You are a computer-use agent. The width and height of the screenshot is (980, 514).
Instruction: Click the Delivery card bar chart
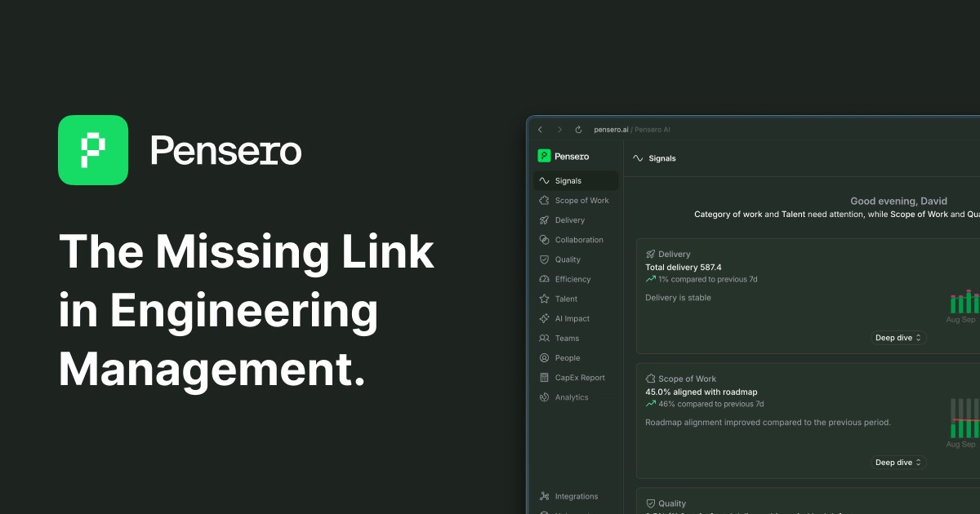[x=964, y=301]
